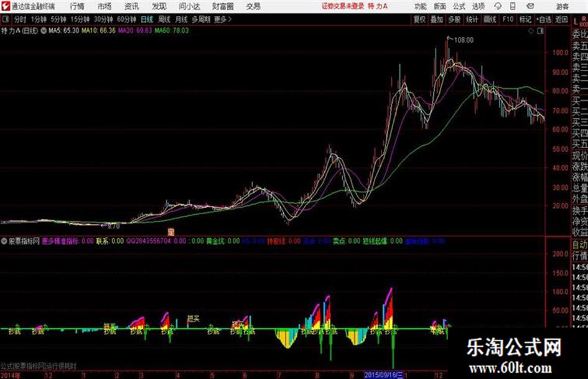Click the 自动 label in the right panel

click(580, 245)
